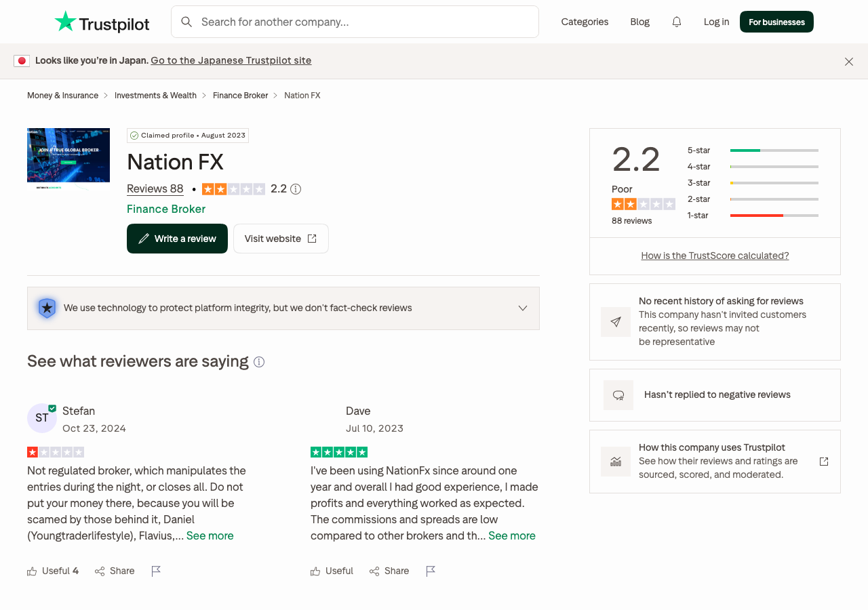Click header star rating beside Reviews 88

(233, 189)
